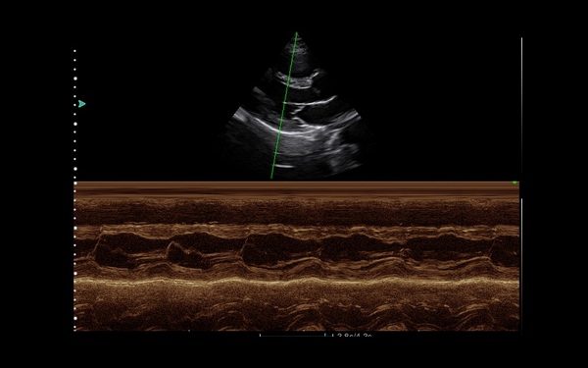The image size is (588, 368).
Task: Click the large depth dot near the bright pericardial line
Action: (x=75, y=273)
